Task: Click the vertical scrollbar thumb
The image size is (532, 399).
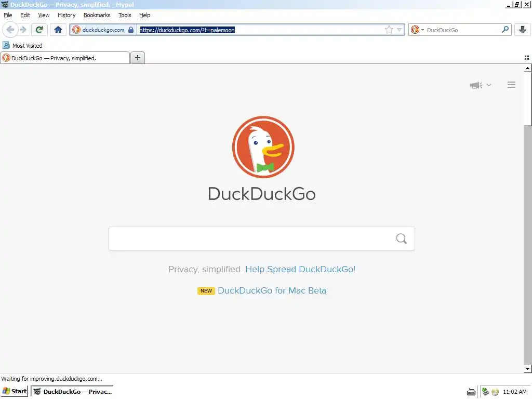Action: (x=527, y=99)
